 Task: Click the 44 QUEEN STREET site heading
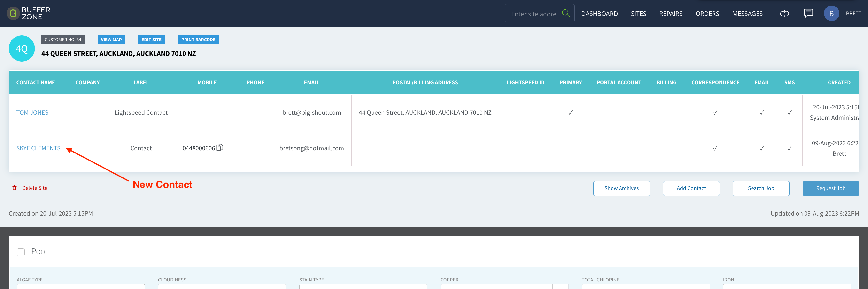pyautogui.click(x=118, y=53)
